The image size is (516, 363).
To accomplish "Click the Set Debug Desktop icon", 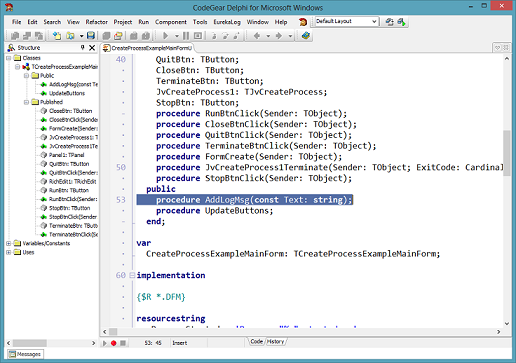I will coord(401,22).
